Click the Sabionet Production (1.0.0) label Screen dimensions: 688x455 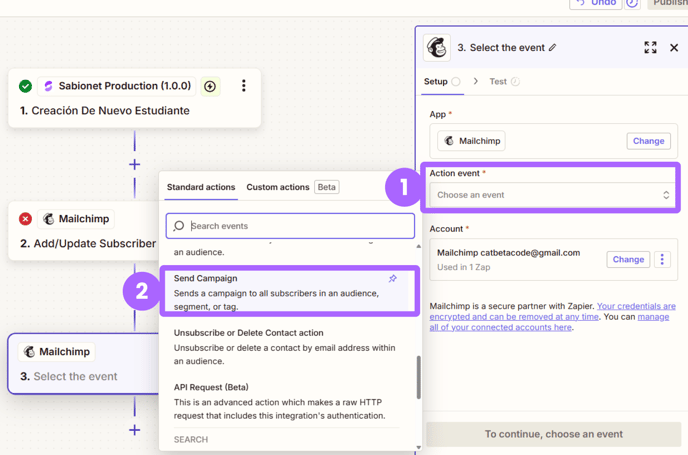[x=125, y=86]
